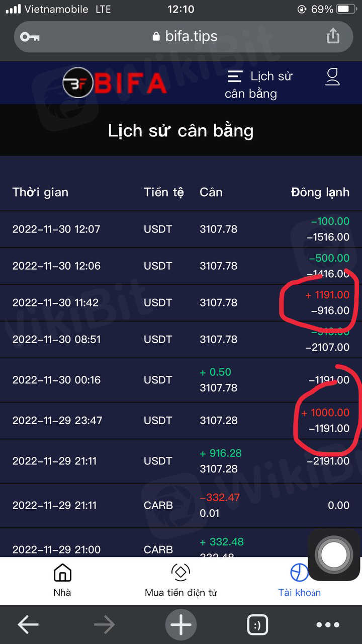Tap the Đông lạnh column header

320,192
